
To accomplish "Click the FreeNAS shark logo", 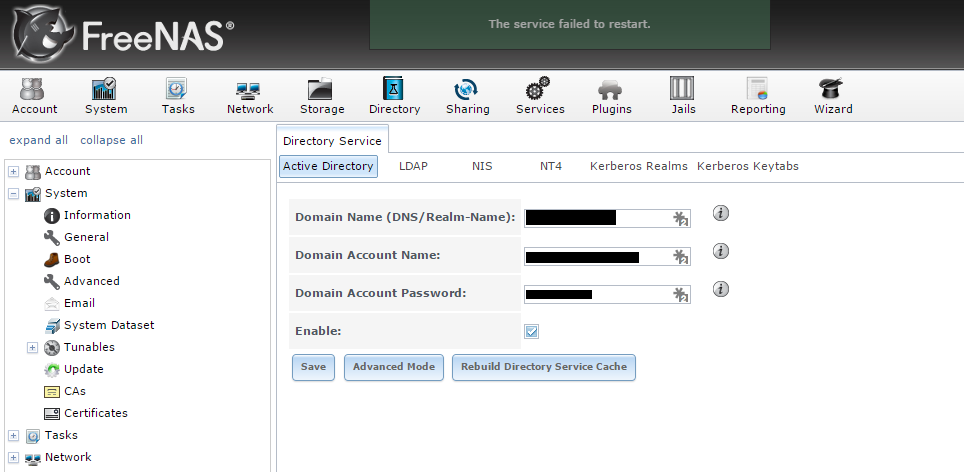I will [43, 34].
